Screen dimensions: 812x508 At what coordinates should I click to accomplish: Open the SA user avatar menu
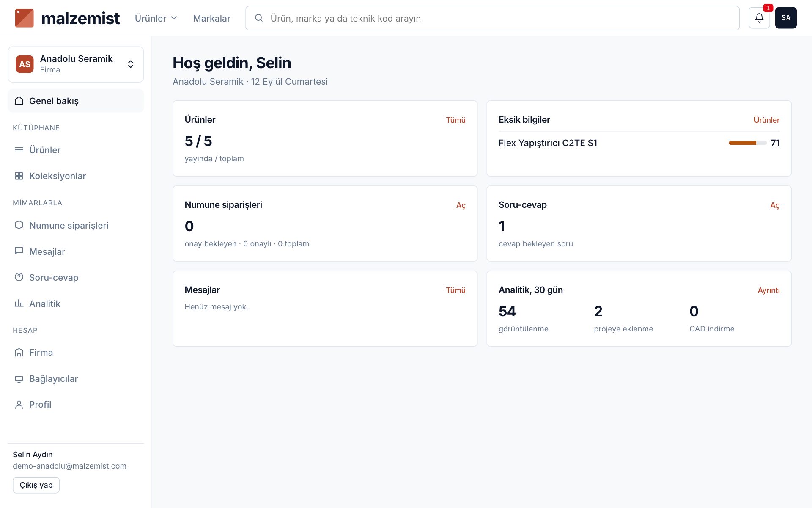[786, 18]
